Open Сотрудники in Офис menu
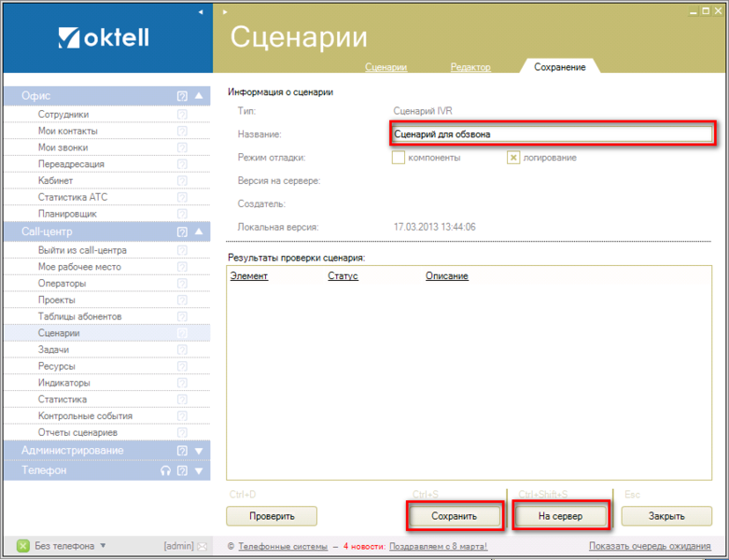The height and width of the screenshot is (560, 729). pyautogui.click(x=63, y=114)
